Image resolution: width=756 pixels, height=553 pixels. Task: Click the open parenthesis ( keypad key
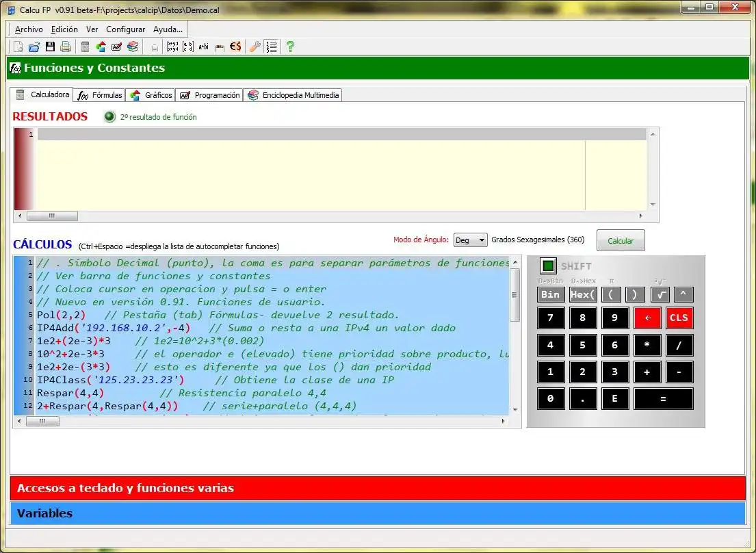coord(611,294)
